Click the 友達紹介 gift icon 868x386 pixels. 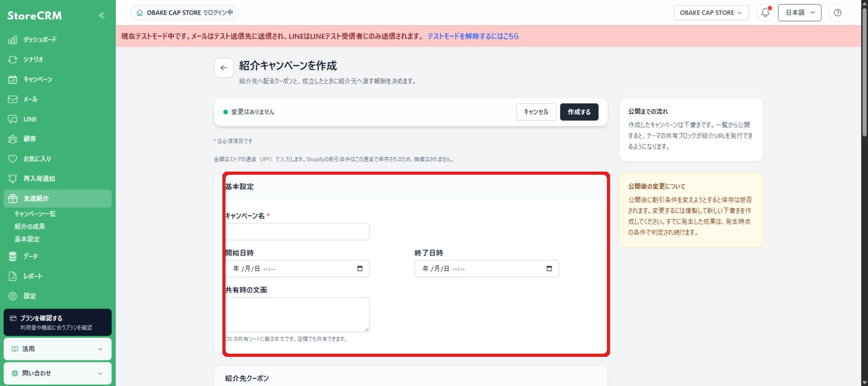[13, 198]
